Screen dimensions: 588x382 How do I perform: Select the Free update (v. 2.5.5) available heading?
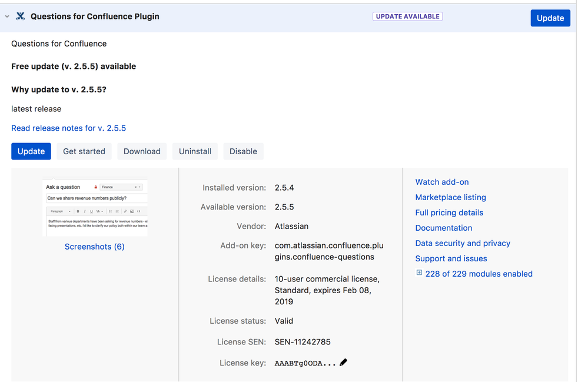tap(74, 67)
